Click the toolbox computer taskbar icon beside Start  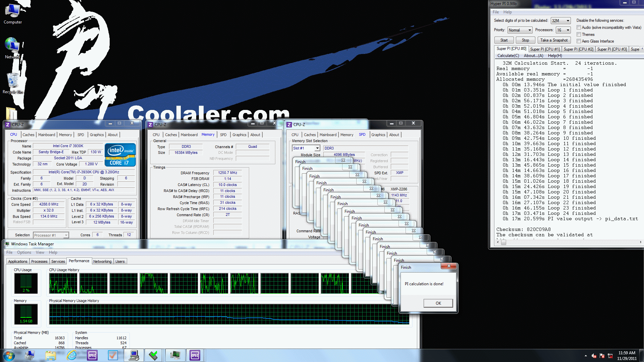[x=30, y=355]
